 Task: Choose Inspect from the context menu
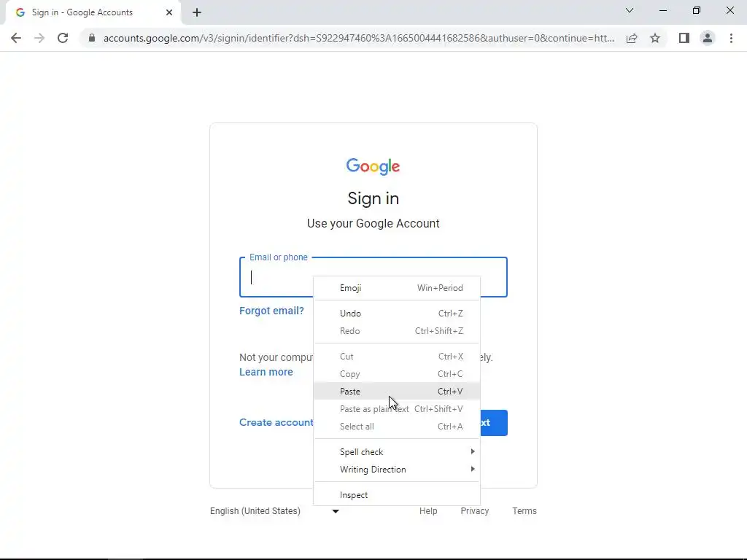click(396, 495)
